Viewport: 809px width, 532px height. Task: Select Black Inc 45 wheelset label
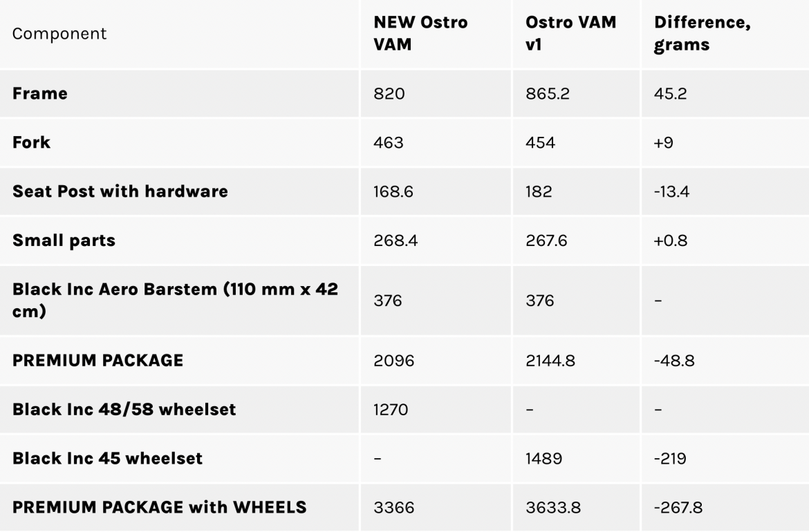107,458
